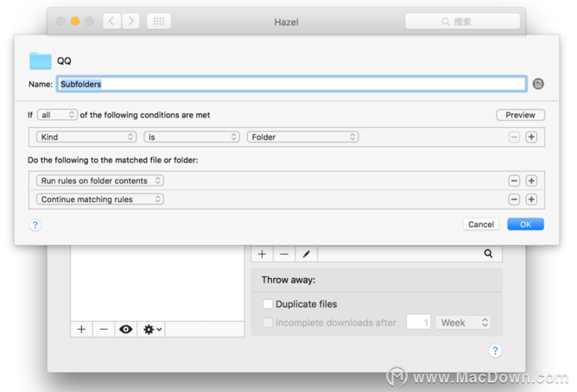
Task: Toggle the 'Incomplete downloads after' checkbox
Action: (x=268, y=323)
